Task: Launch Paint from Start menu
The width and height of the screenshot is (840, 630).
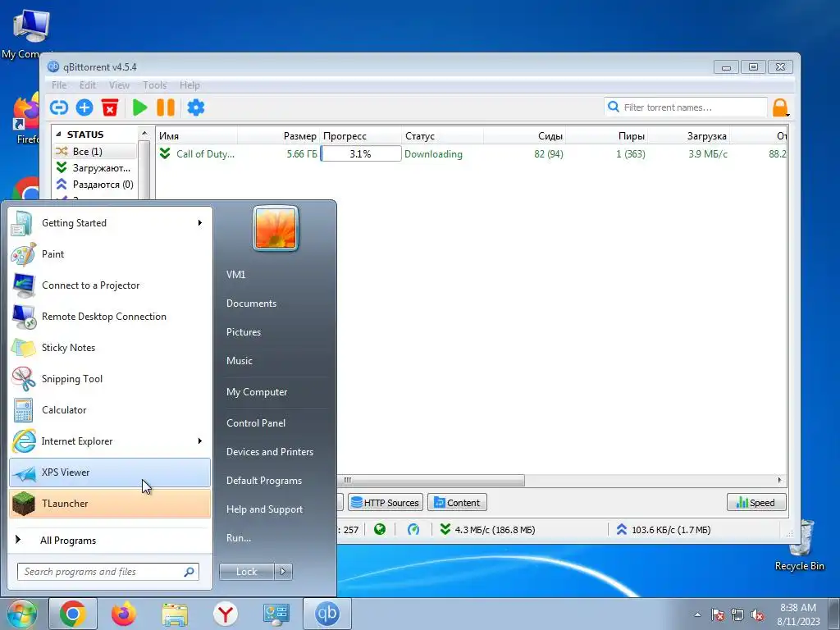Action: [111, 254]
